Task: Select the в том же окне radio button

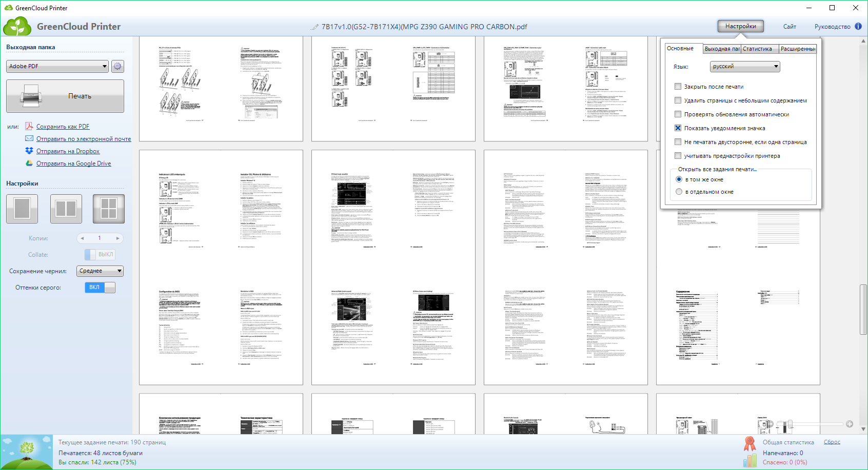Action: point(679,179)
